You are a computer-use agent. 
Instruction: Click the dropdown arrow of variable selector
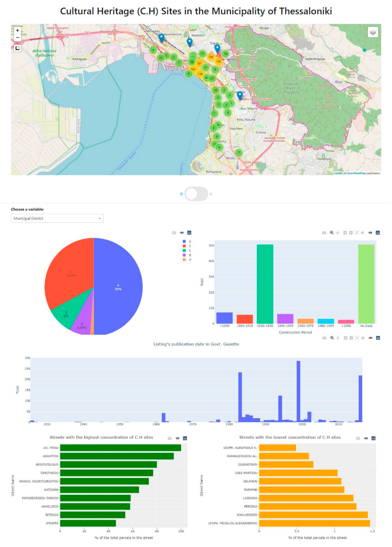coord(100,218)
